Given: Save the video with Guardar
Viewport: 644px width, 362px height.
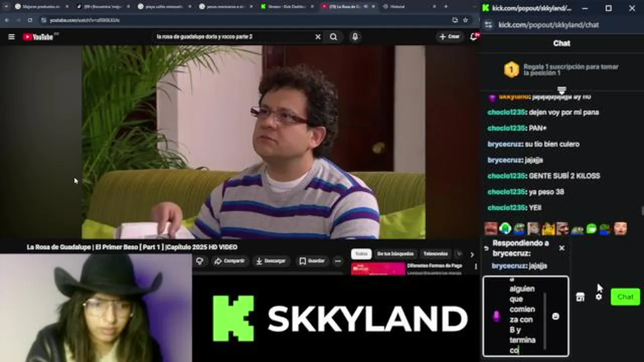Looking at the screenshot, I should point(312,261).
